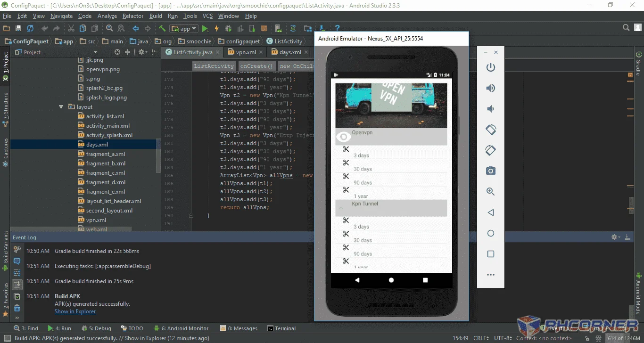Click the Apply Changes lightning icon

click(x=217, y=29)
